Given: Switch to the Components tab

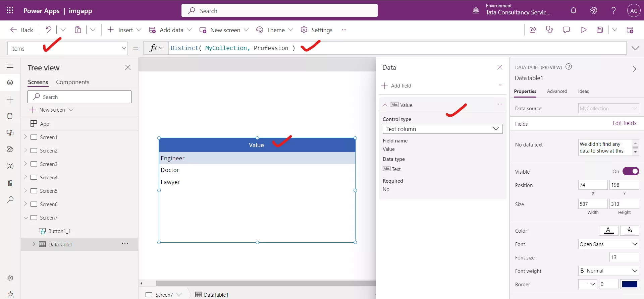Looking at the screenshot, I should (72, 82).
